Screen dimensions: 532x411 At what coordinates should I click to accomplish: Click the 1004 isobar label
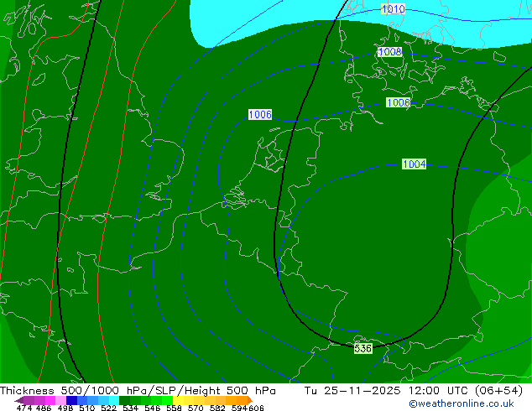[414, 164]
